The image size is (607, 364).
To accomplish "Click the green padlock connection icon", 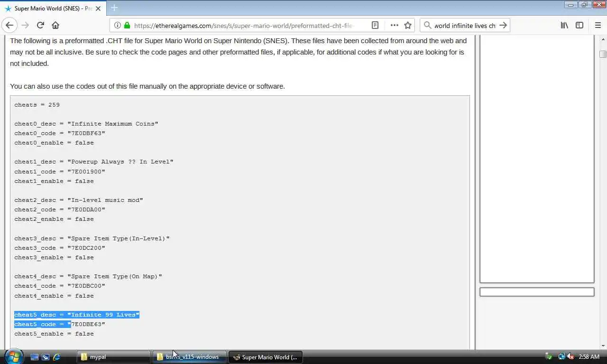I will (127, 25).
